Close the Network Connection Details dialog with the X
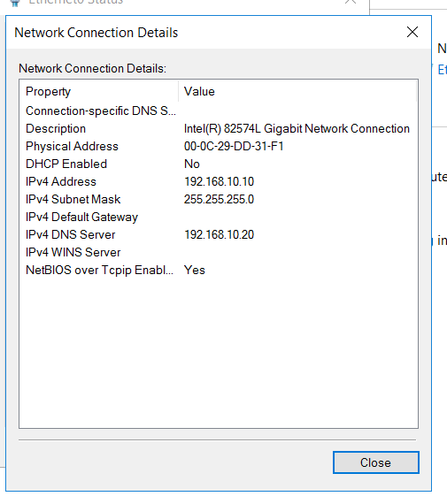This screenshot has width=447, height=504. (x=412, y=32)
